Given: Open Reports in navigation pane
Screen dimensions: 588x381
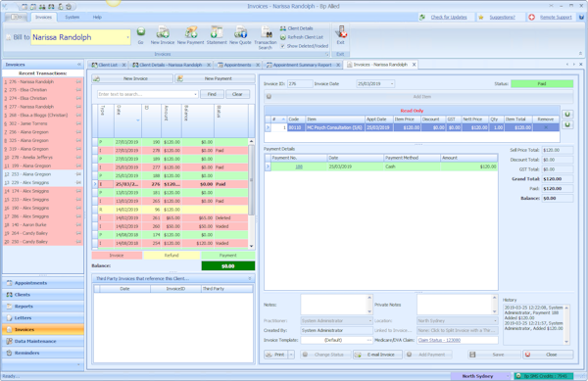Looking at the screenshot, I should click(x=43, y=307).
